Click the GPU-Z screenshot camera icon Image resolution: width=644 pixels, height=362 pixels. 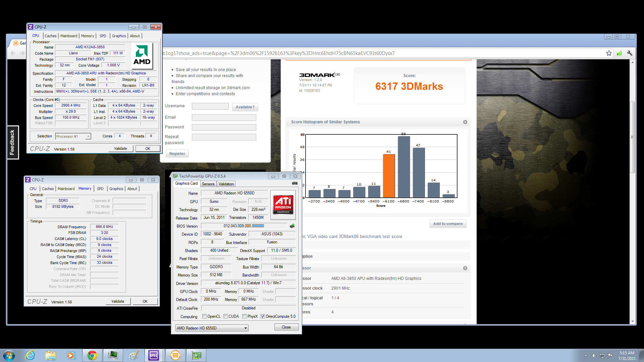[x=294, y=183]
